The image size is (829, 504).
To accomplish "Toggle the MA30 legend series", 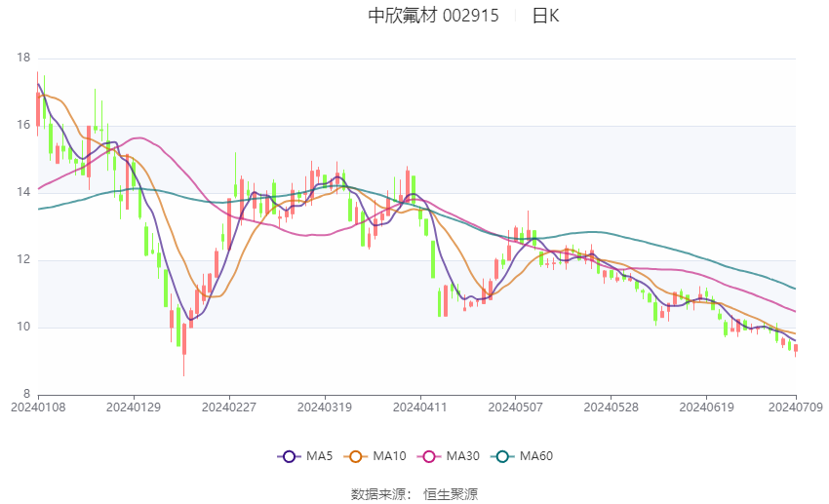I will pos(449,456).
